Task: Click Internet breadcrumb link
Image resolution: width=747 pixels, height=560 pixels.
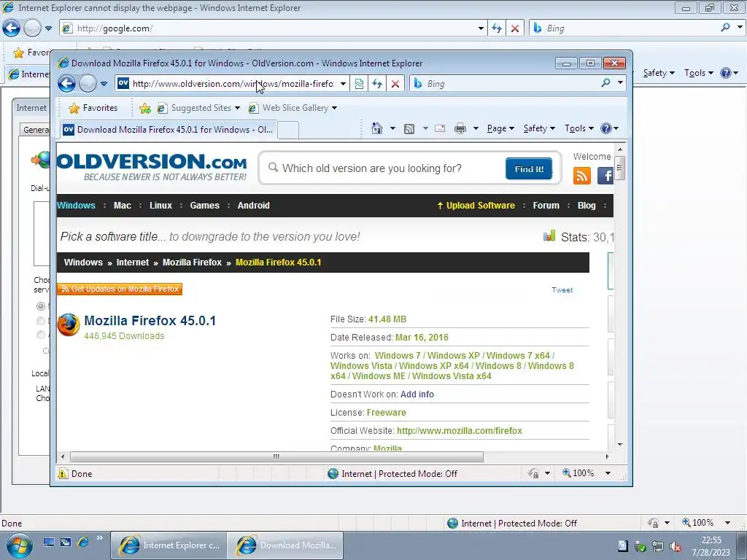Action: tap(133, 262)
